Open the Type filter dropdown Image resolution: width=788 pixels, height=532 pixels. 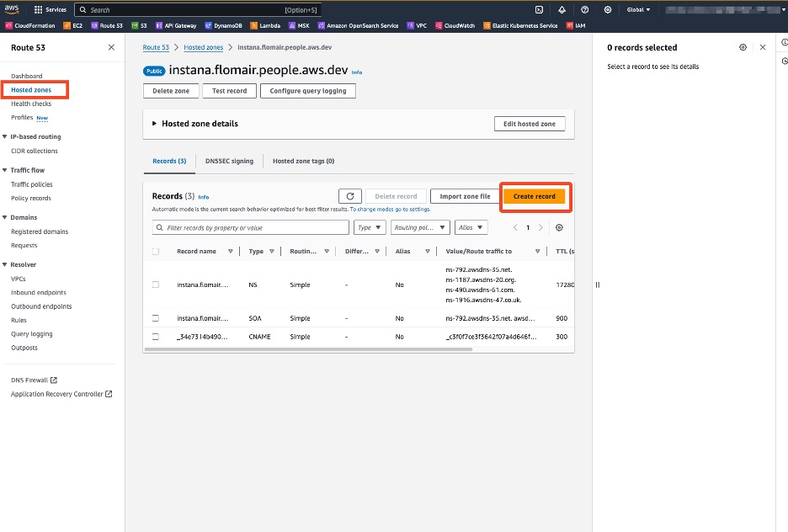pyautogui.click(x=370, y=227)
